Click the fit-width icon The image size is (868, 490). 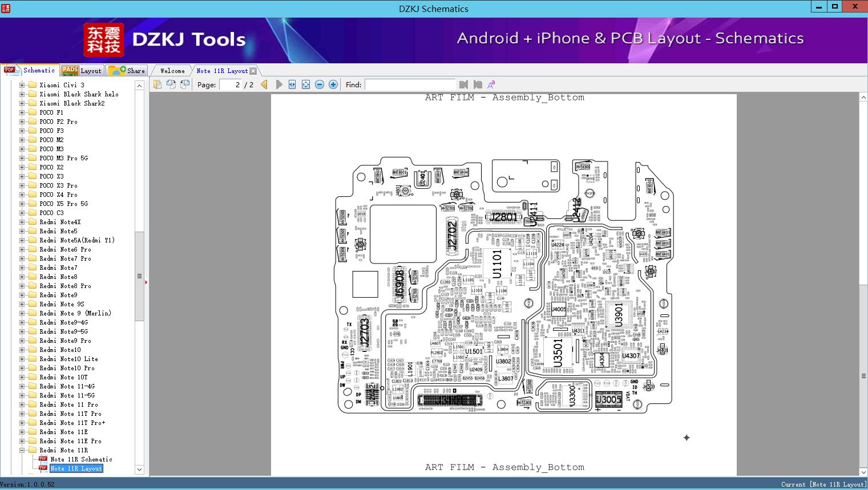point(292,84)
